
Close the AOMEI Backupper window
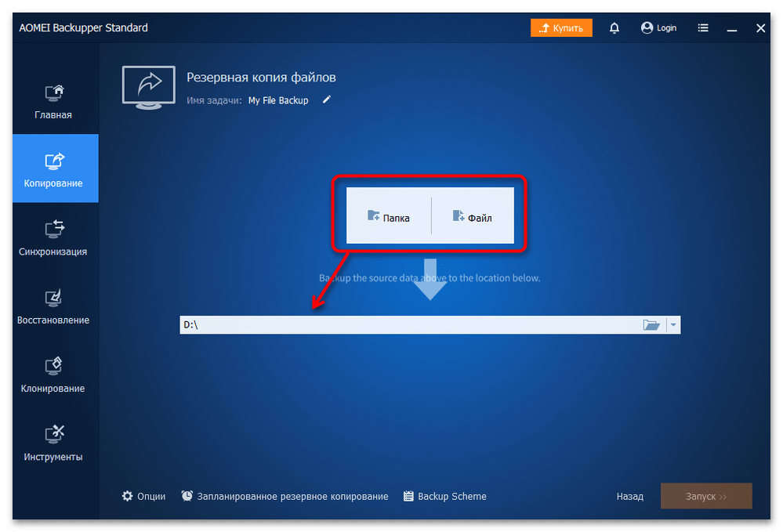760,28
